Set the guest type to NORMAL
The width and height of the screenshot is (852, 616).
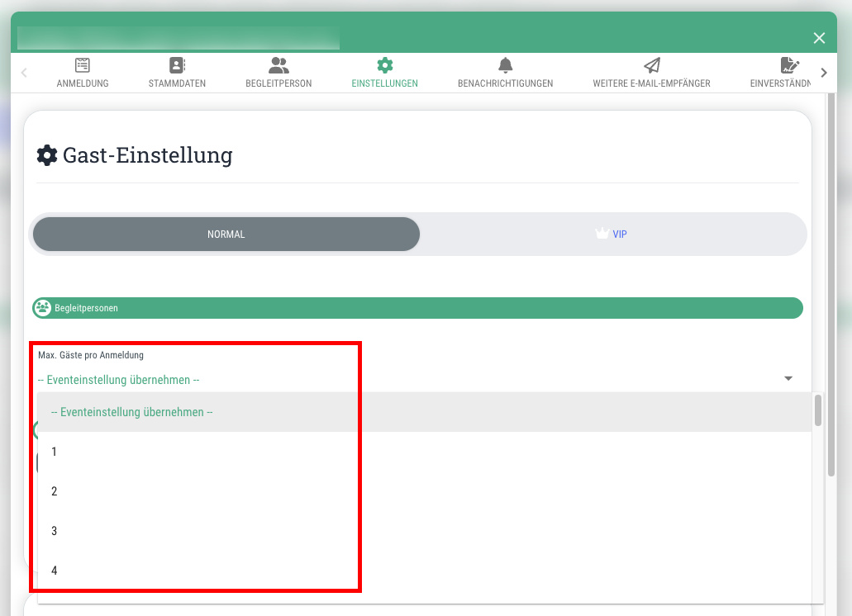(226, 234)
